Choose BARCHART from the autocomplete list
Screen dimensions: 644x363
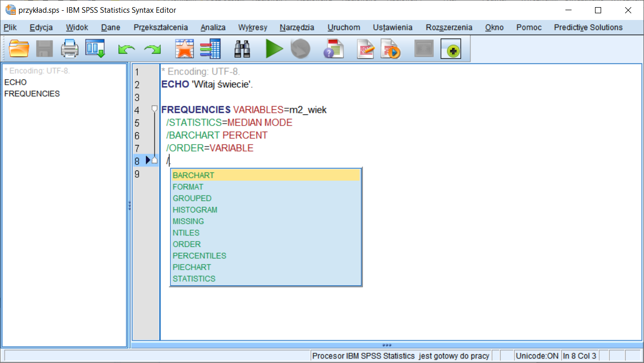266,175
